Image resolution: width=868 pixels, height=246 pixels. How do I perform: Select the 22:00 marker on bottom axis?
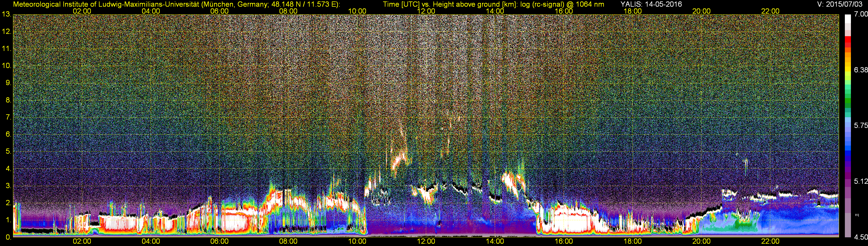(770, 241)
